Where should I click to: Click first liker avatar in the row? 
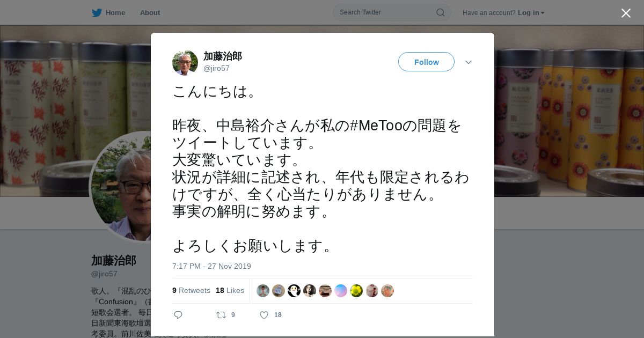[x=263, y=291]
